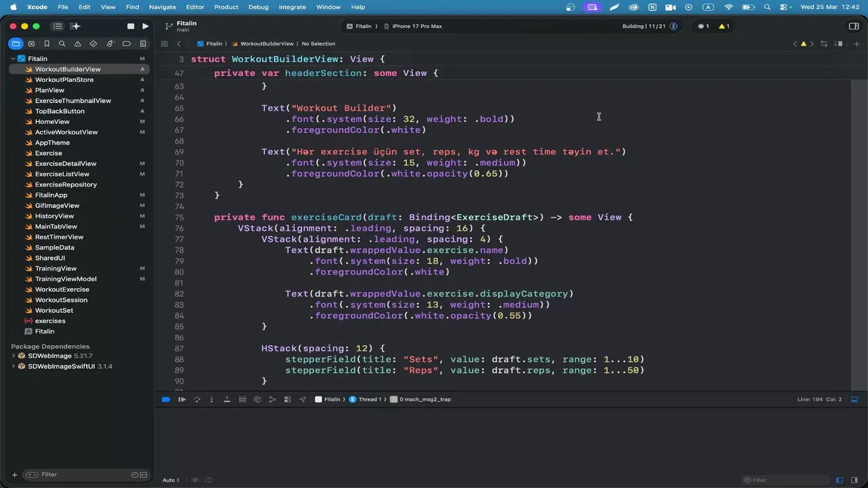
Task: Open the Editor menu
Action: 195,7
